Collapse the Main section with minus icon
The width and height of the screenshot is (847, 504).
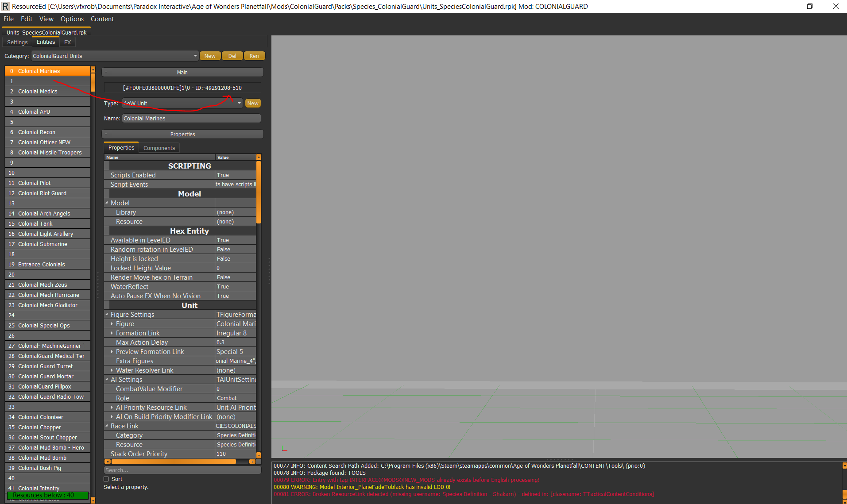pos(106,72)
